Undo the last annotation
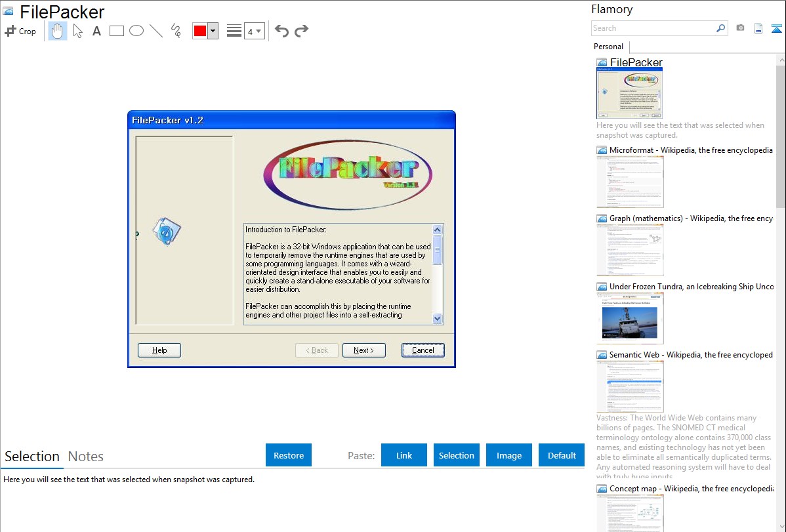 281,31
